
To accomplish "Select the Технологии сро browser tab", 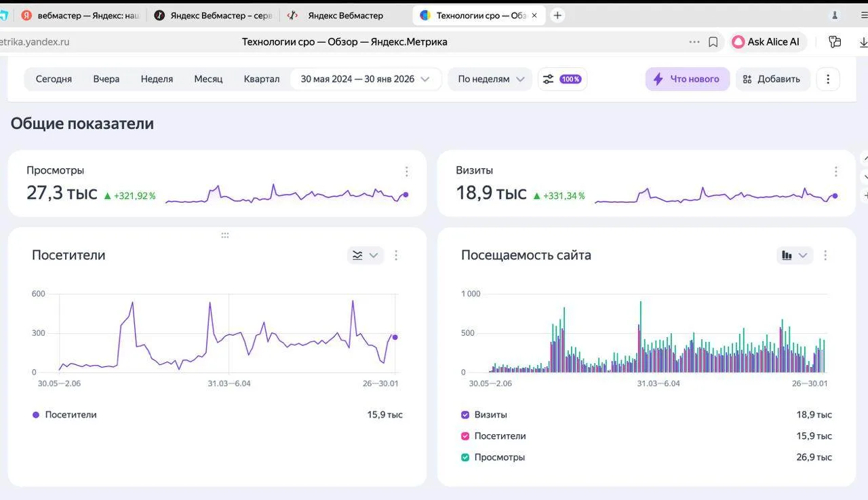I will coord(479,15).
